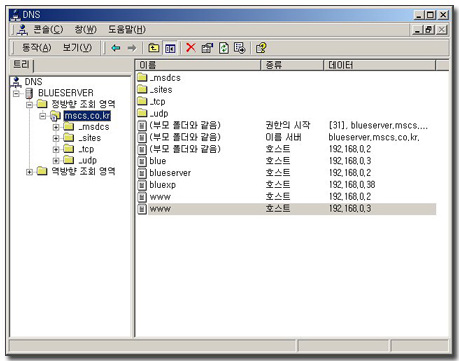The image size is (459, 361).
Task: Sort by the 데이터 column header
Action: click(x=380, y=65)
